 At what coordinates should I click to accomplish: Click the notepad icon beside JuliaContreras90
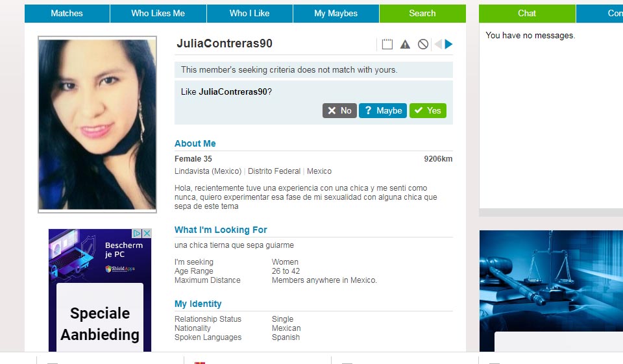click(387, 44)
